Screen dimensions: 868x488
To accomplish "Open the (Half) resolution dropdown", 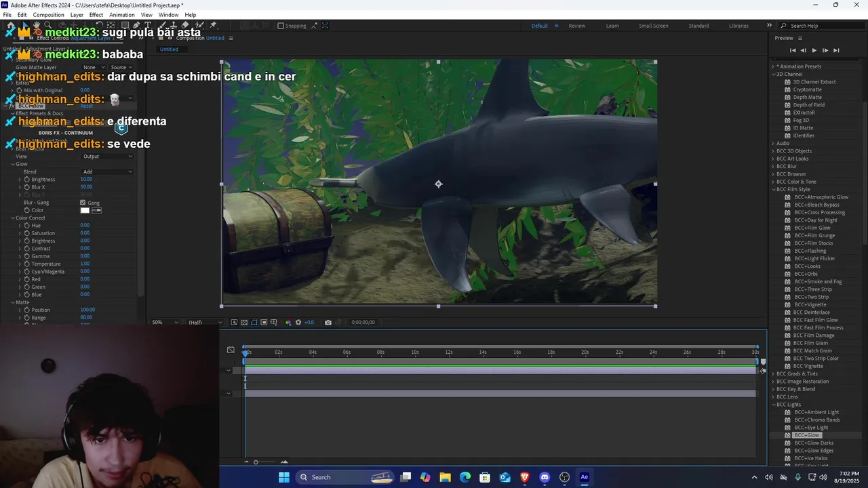I will pos(205,322).
